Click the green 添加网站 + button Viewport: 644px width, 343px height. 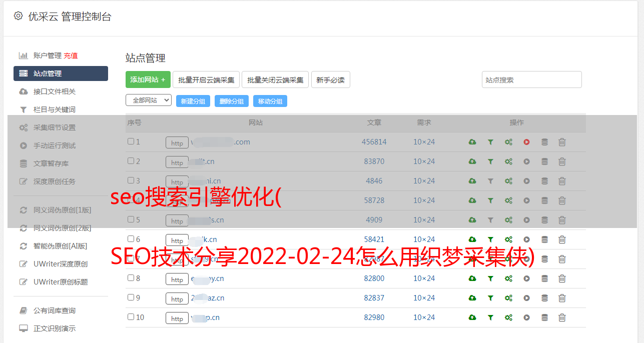coord(148,79)
